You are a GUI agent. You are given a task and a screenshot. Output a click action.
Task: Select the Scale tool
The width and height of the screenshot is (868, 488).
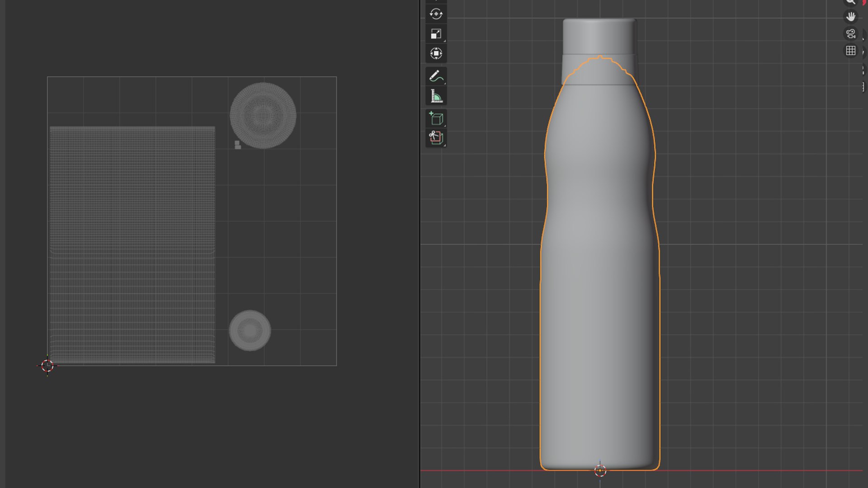click(436, 34)
